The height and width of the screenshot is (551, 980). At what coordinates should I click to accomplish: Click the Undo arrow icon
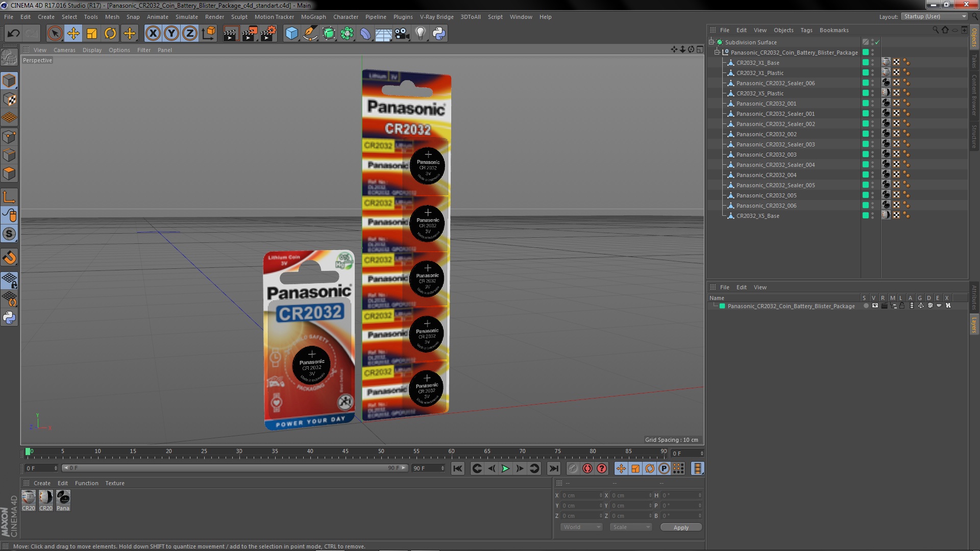click(x=13, y=34)
